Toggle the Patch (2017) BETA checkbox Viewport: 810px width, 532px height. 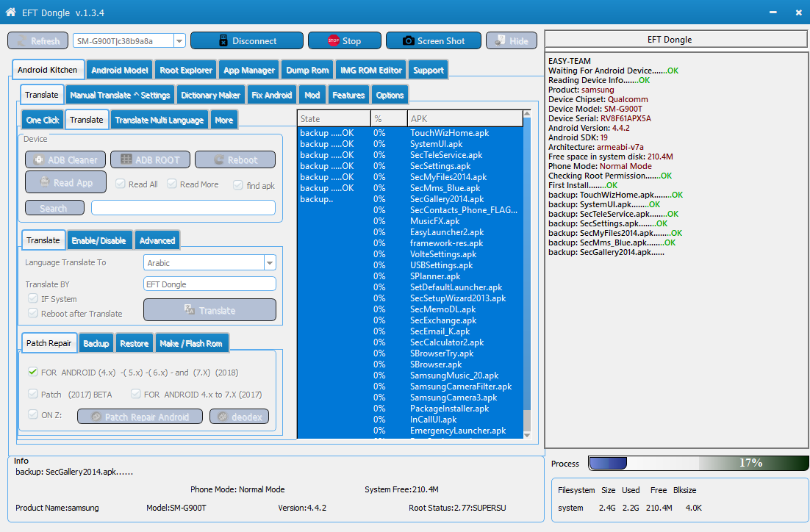point(33,394)
